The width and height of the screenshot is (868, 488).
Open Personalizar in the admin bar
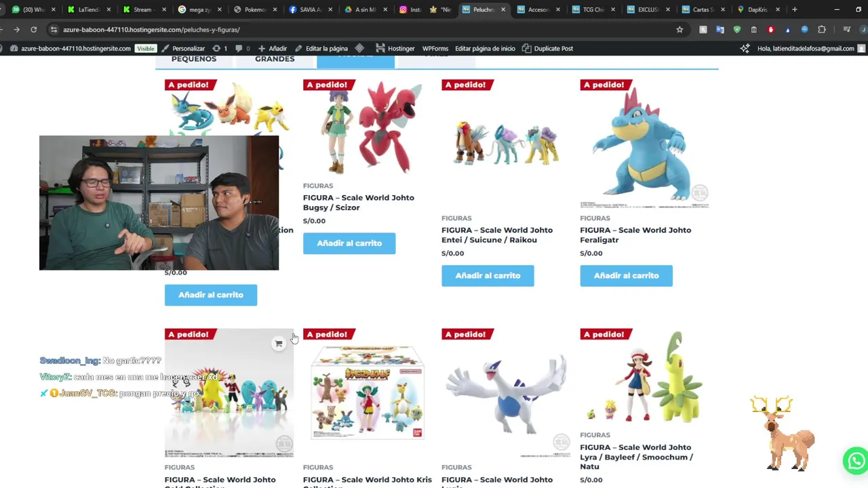[x=183, y=49]
